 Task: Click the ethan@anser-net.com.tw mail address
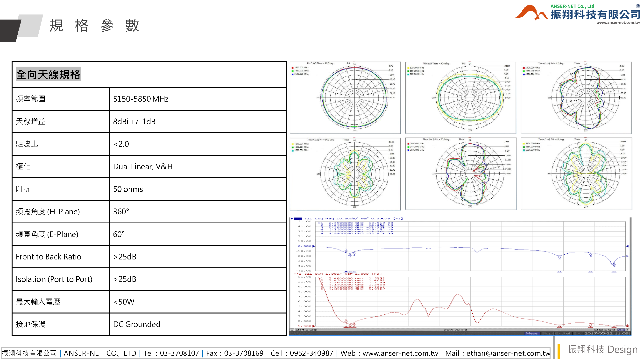point(508,354)
